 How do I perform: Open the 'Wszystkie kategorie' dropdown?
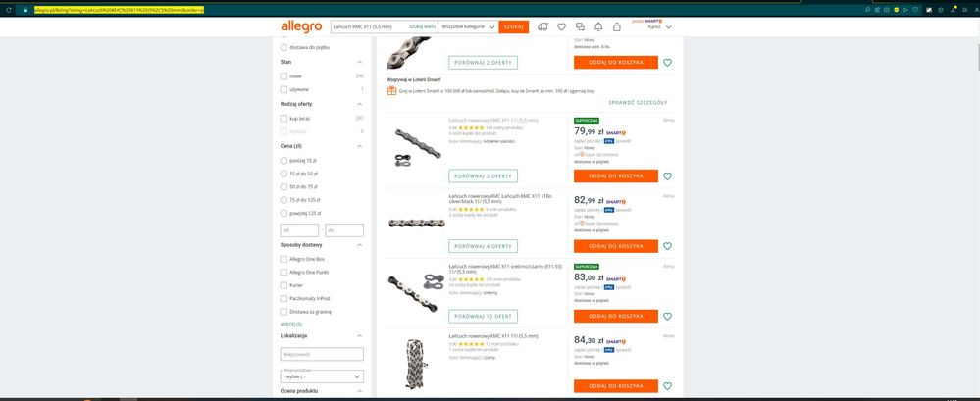click(x=468, y=26)
